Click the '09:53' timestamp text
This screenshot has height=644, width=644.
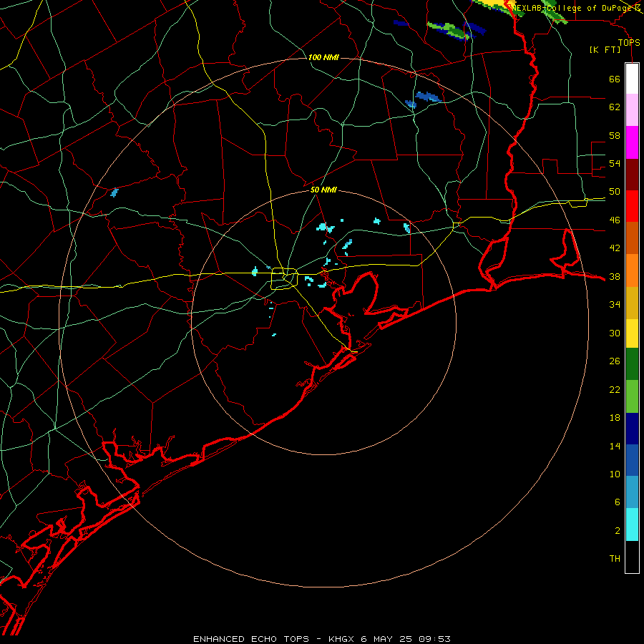click(434, 639)
